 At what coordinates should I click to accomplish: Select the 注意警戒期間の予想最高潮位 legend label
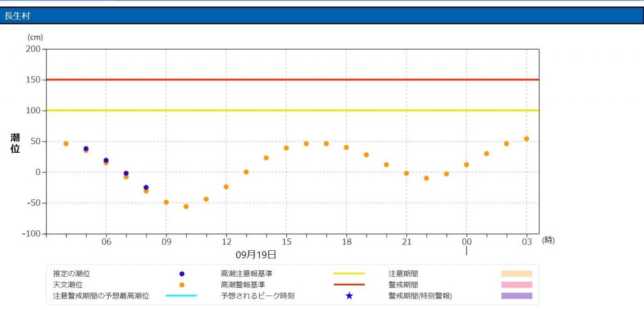(x=101, y=296)
